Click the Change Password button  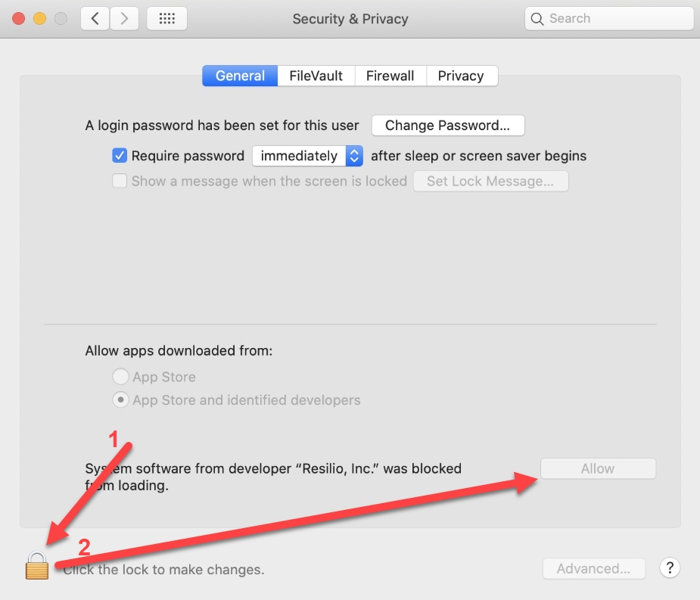pos(448,126)
